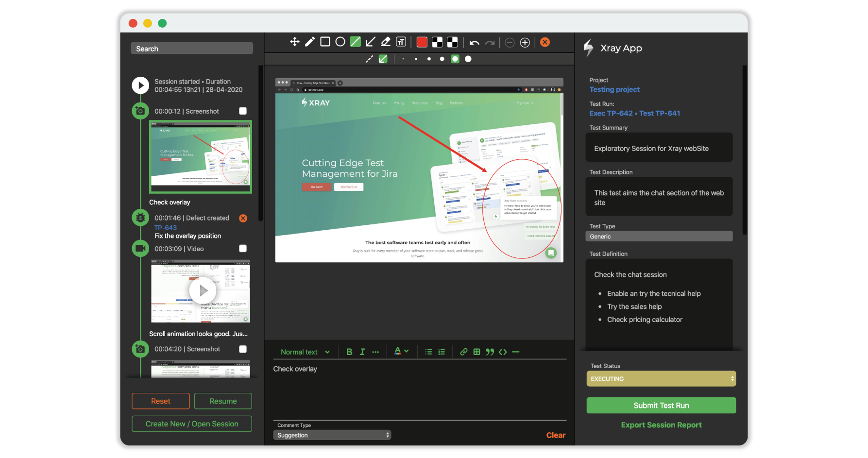The width and height of the screenshot is (868, 458).
Task: Click Export Session Report link
Action: click(x=661, y=425)
